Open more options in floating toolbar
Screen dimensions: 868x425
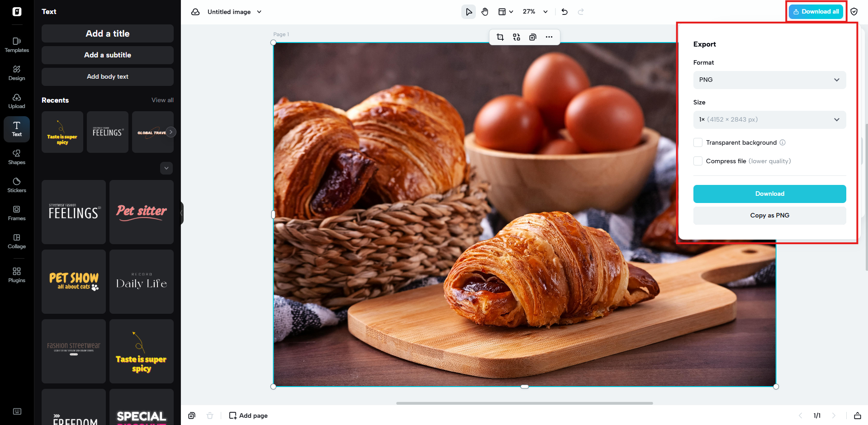549,37
